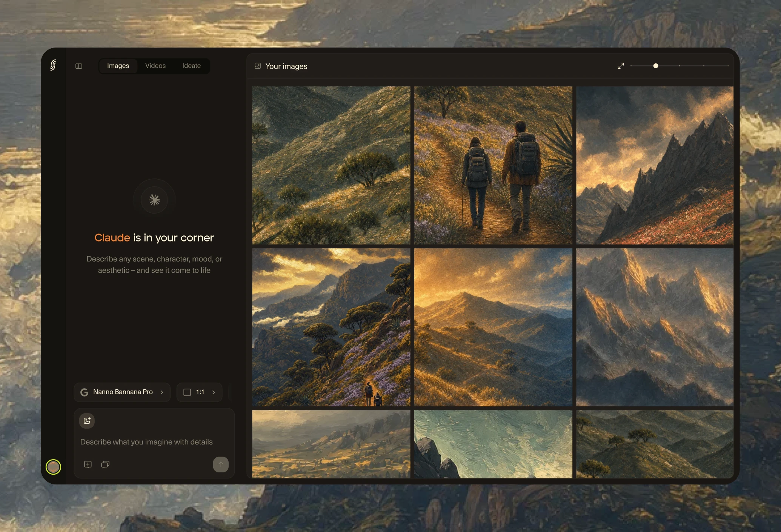Viewport: 781px width, 532px height.
Task: Click the app logo in the left rail
Action: 53,65
